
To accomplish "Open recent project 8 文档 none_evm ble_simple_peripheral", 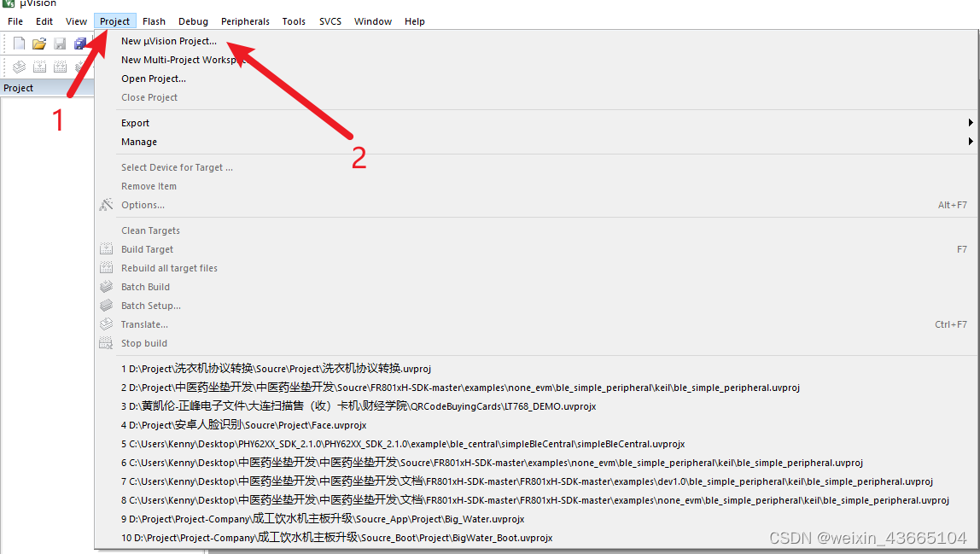I will (536, 499).
